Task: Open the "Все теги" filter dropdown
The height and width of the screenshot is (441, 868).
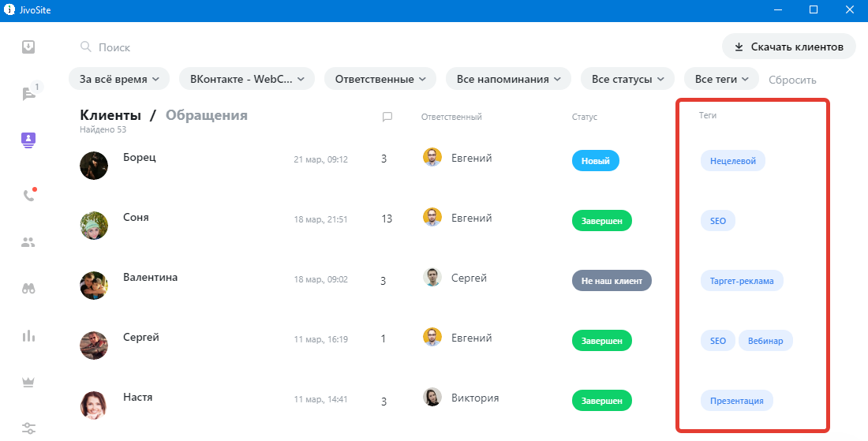Action: coord(721,79)
